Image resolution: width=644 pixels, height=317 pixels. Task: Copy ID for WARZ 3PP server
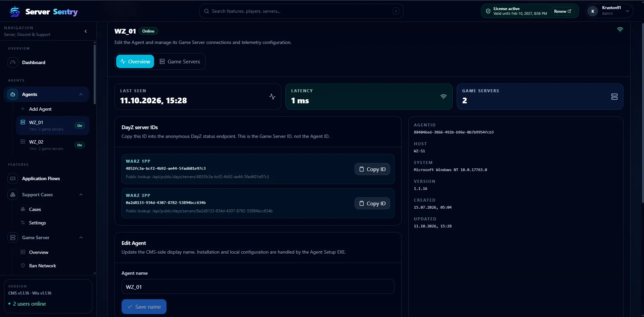(x=372, y=203)
